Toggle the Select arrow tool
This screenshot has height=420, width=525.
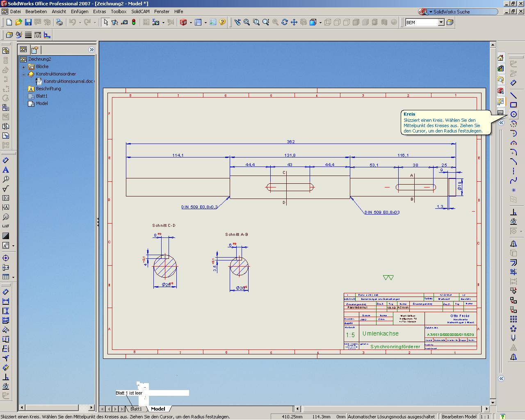[105, 22]
